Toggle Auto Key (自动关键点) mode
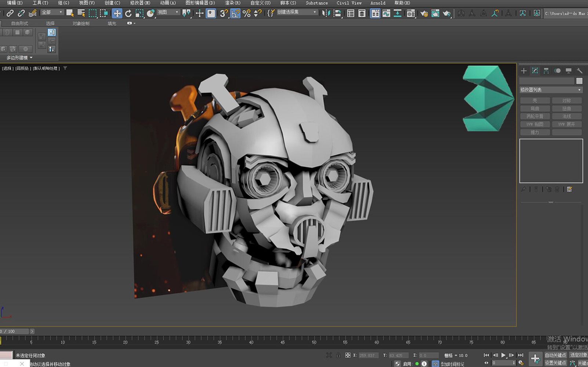The height and width of the screenshot is (367, 588). 555,355
